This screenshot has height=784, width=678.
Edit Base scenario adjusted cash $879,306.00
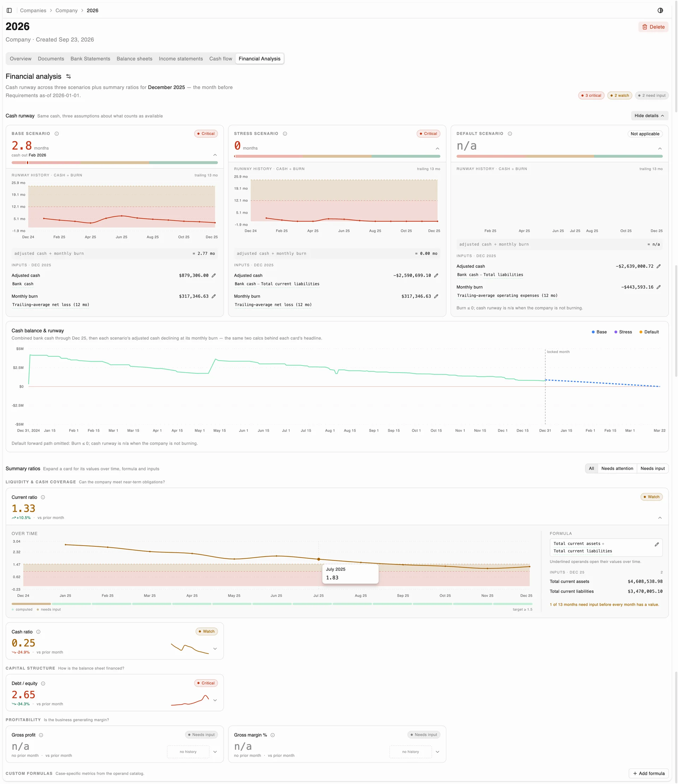[x=214, y=275]
